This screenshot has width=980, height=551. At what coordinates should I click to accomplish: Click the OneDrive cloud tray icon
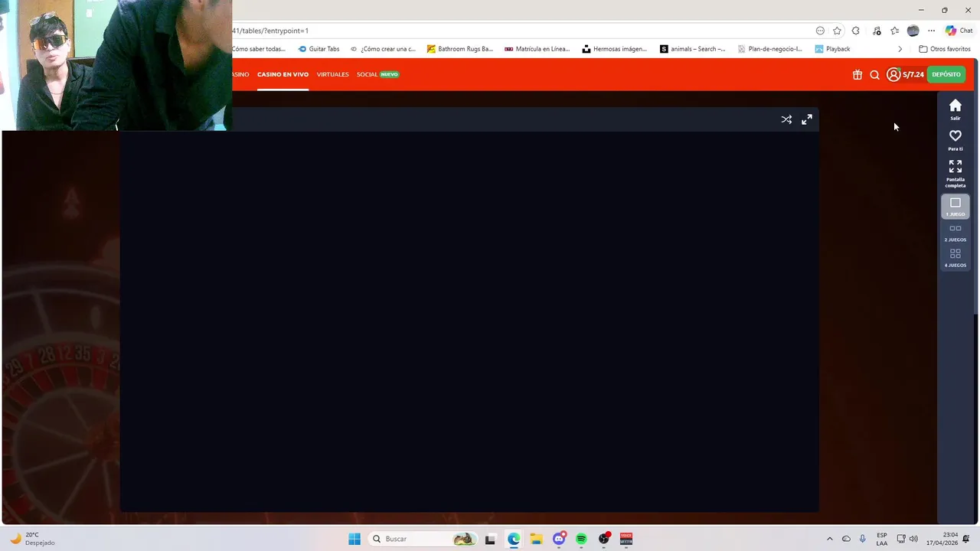[x=846, y=539]
